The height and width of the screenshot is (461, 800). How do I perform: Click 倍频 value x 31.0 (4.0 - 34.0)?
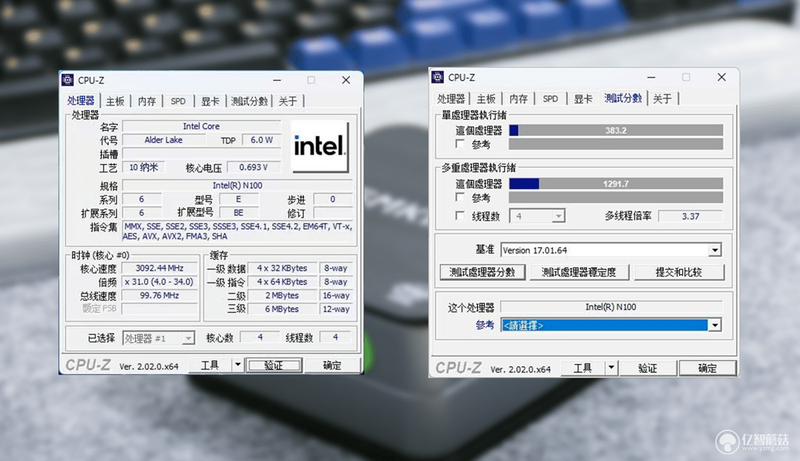(159, 281)
